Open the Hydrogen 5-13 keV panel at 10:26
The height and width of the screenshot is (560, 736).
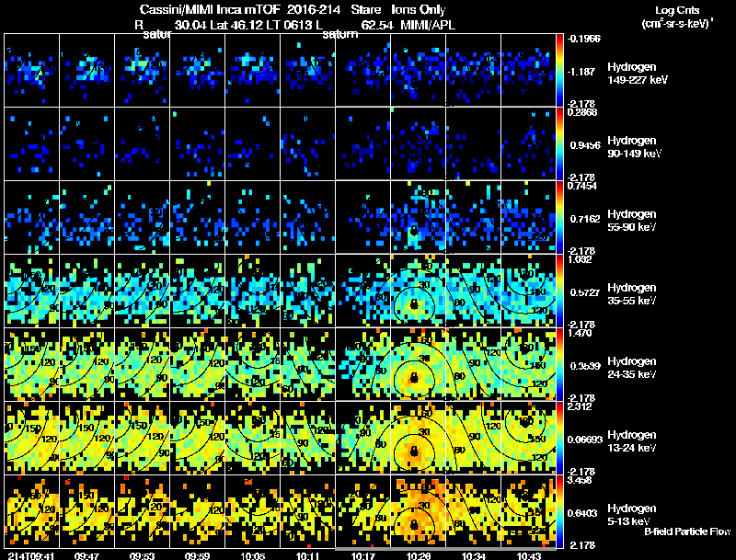[x=419, y=511]
